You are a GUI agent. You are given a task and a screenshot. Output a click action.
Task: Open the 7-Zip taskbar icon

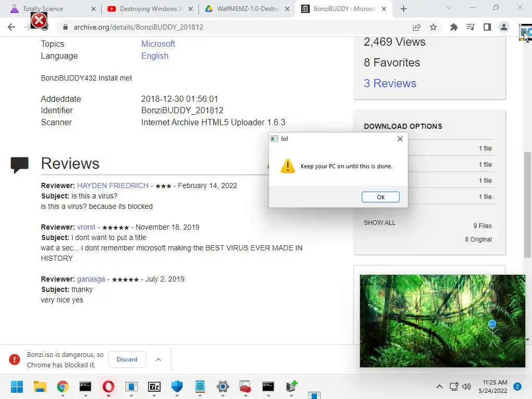pyautogui.click(x=154, y=387)
